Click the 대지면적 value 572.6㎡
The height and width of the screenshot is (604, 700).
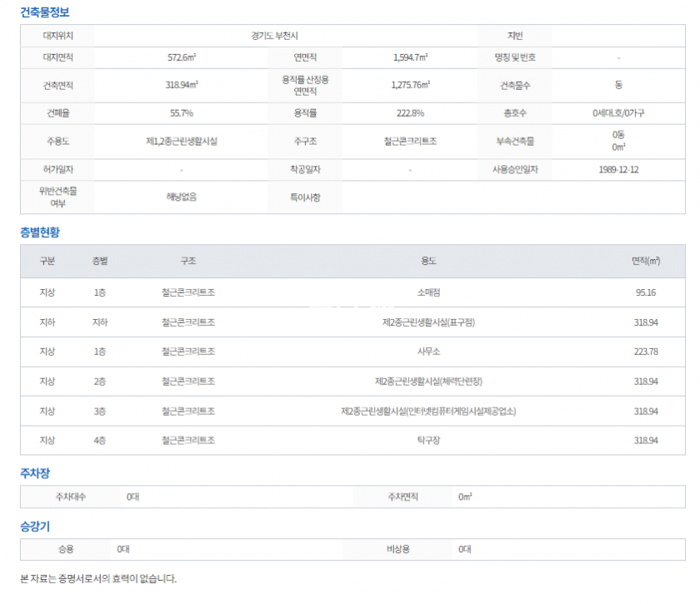pyautogui.click(x=182, y=57)
